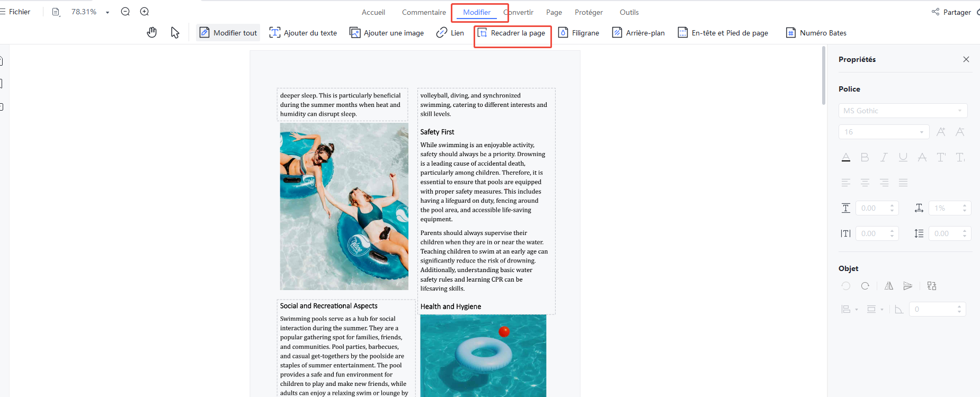980x397 pixels.
Task: Click the zoom out magnifier icon
Action: click(126, 12)
